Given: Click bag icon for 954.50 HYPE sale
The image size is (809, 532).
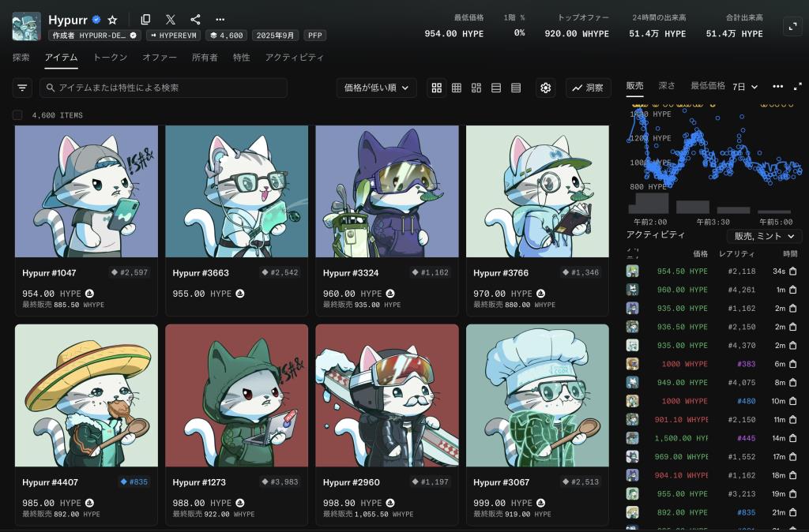Looking at the screenshot, I should [792, 271].
